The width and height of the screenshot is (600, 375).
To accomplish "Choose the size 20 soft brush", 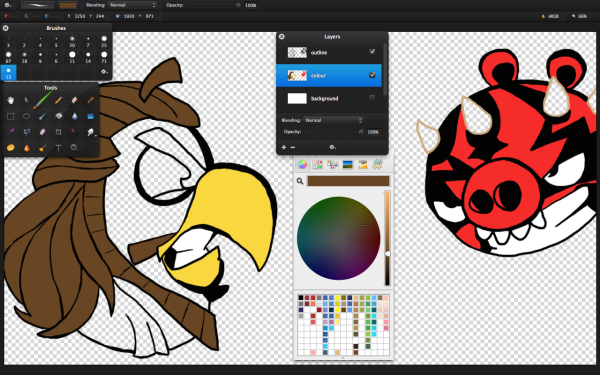I will tap(72, 41).
